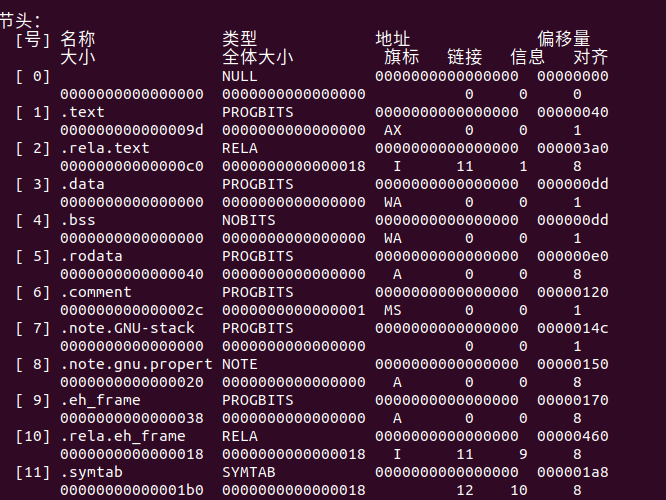Click the .rodata offset 000000e0

[x=573, y=256]
